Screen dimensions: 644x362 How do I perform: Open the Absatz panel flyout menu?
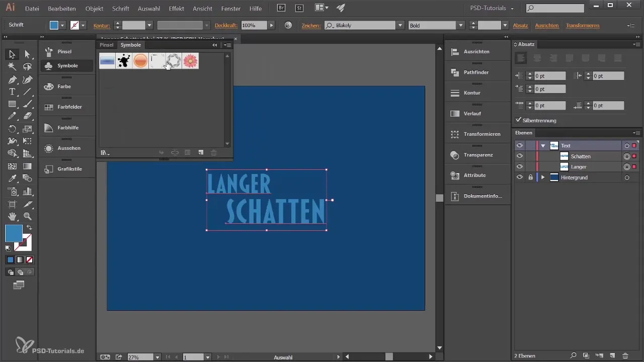click(x=636, y=44)
